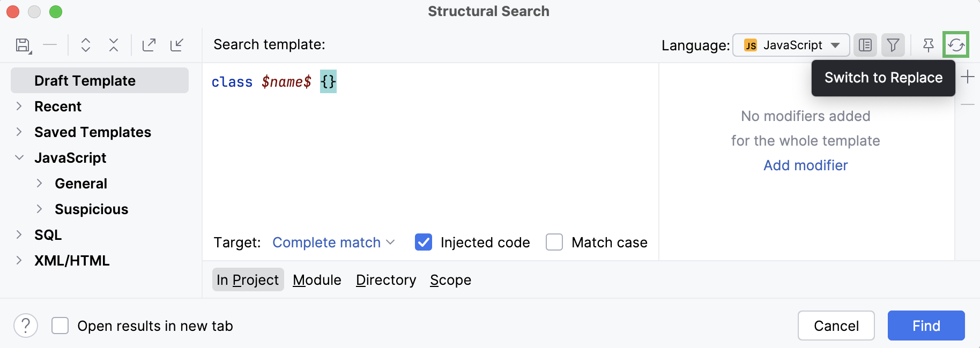Pin the Structural Search dialog
The image size is (980, 348).
click(927, 45)
